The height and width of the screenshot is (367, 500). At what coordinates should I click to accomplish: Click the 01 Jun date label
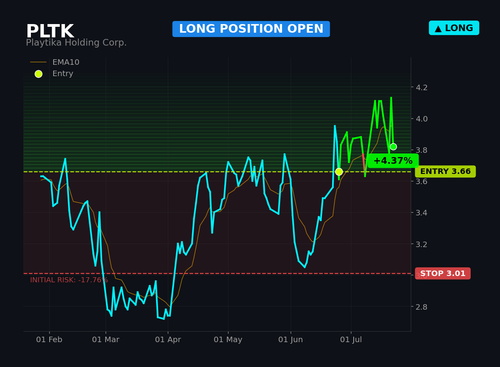point(291,339)
